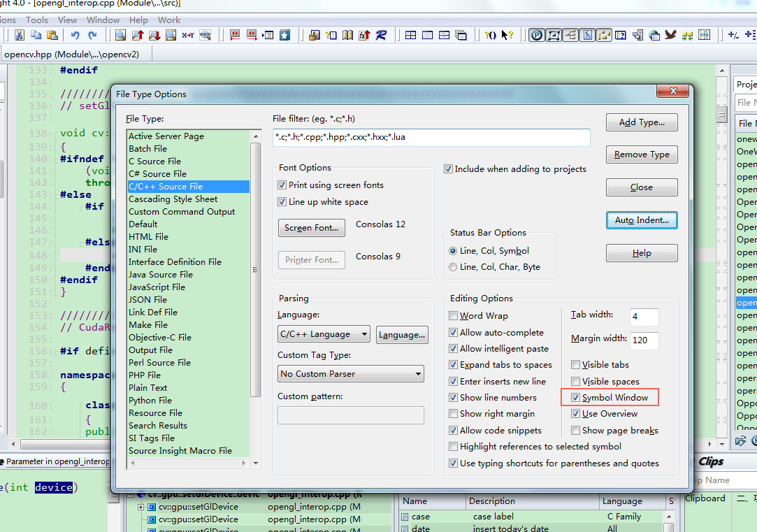Viewport: 757px width, 532px height.
Task: Click the Cascade Windows toolbar icon
Action: (461, 35)
